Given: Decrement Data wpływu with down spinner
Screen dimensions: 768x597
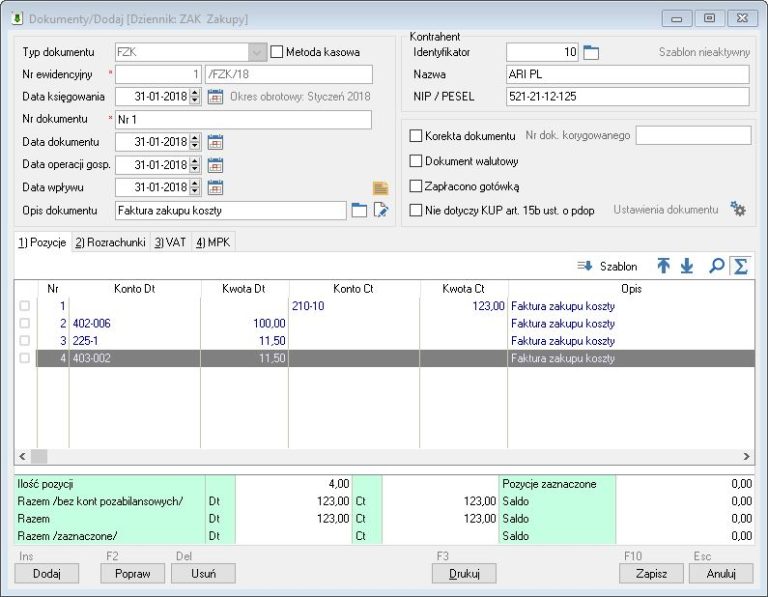Looking at the screenshot, I should pyautogui.click(x=195, y=191).
